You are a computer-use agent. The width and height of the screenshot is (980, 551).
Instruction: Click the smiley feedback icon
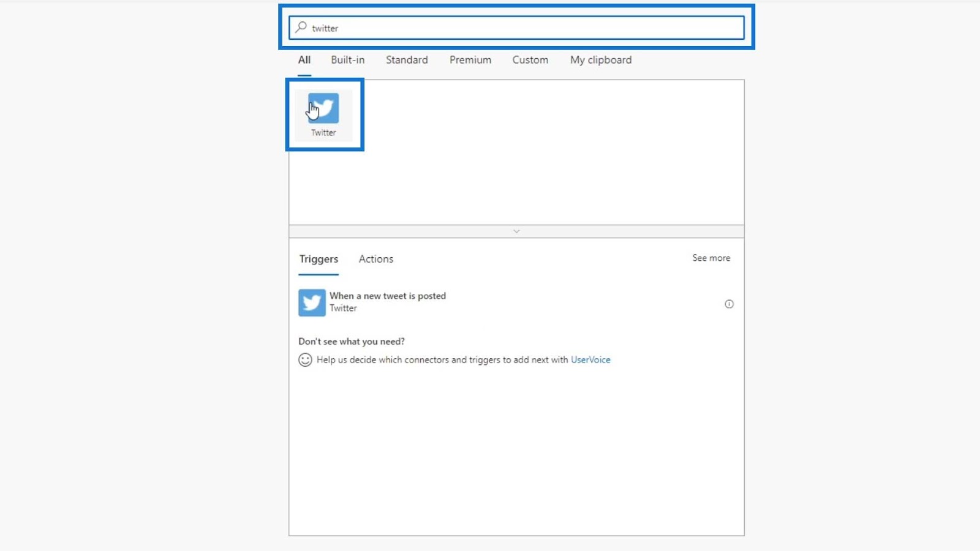[x=305, y=360]
